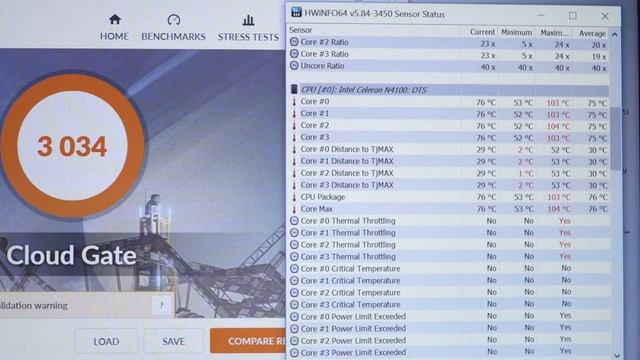Click Core #0 Critical Temperature status icon
This screenshot has width=640, height=360.
[294, 268]
